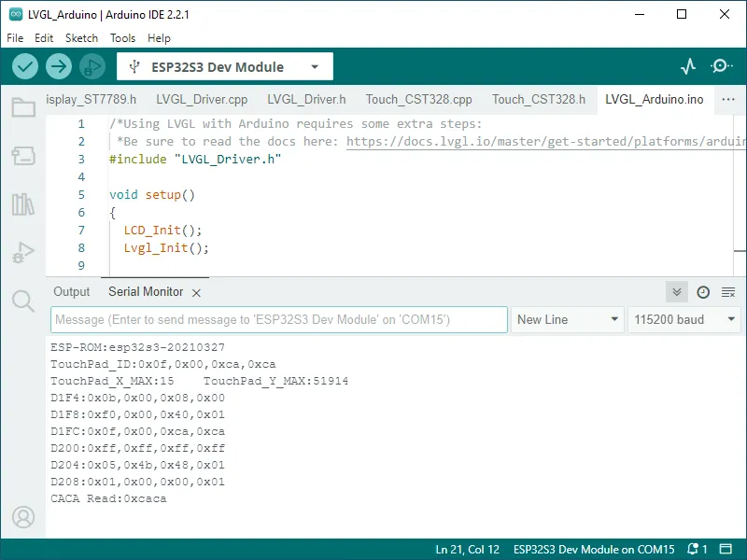The image size is (747, 560).
Task: Toggle serial monitor timestamp clock icon
Action: pos(703,292)
